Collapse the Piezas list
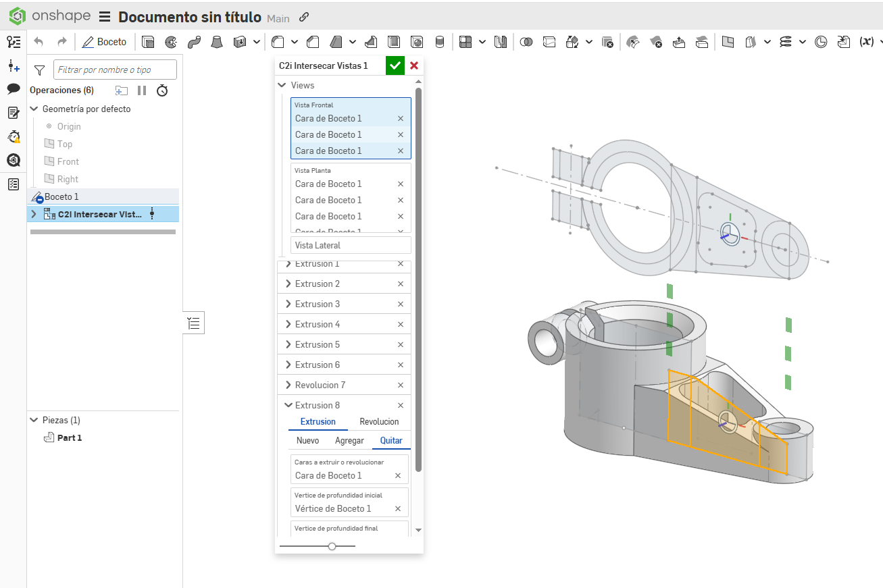This screenshot has width=883, height=588. [34, 420]
